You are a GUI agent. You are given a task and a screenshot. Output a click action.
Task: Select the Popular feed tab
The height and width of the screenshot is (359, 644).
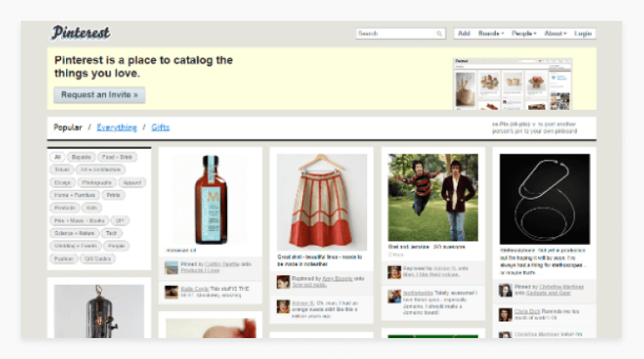[68, 127]
